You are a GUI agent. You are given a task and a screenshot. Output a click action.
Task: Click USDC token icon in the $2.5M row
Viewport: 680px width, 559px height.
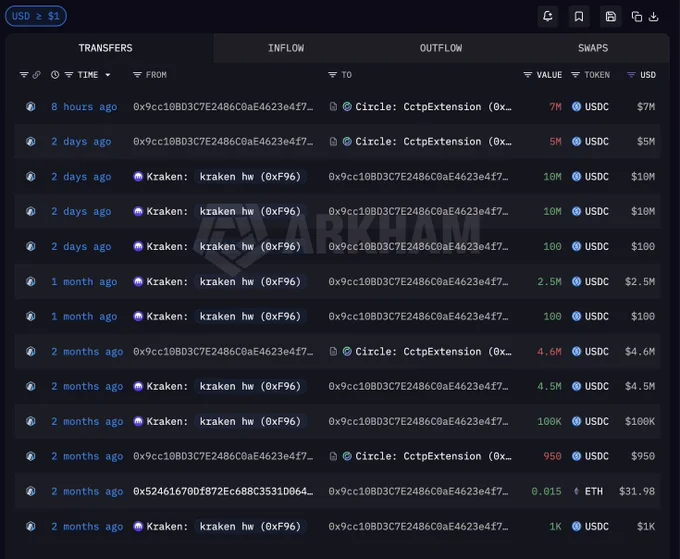[x=576, y=281]
